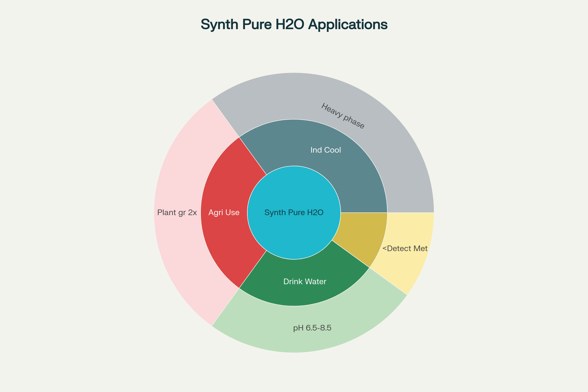Viewport: 588px width, 392px height.
Task: Click the '<Detect Met' text label
Action: point(405,248)
